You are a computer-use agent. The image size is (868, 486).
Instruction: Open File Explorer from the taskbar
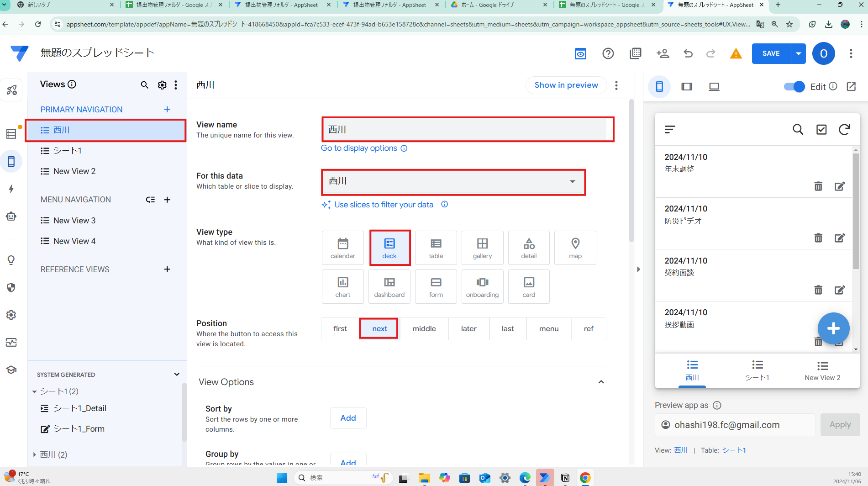(x=424, y=478)
